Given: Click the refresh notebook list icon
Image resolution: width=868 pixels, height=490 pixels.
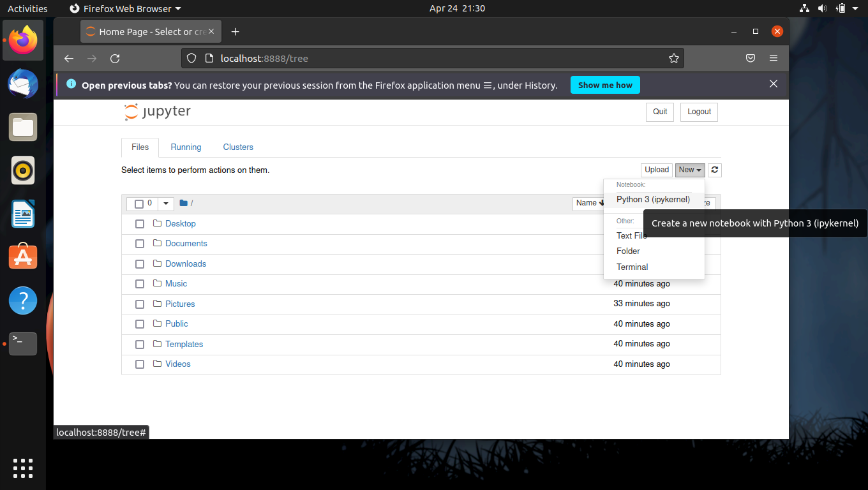Looking at the screenshot, I should 715,170.
